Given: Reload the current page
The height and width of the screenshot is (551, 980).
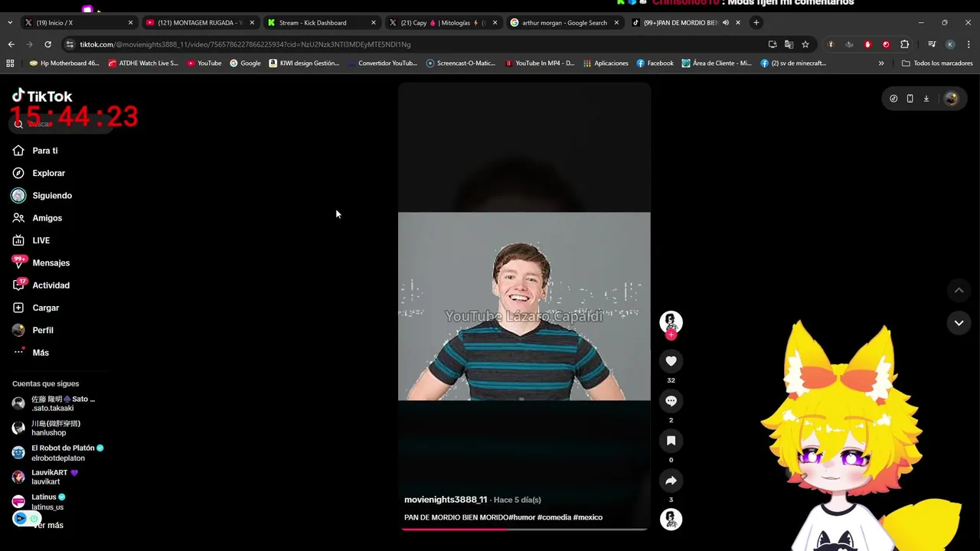Looking at the screenshot, I should point(47,44).
